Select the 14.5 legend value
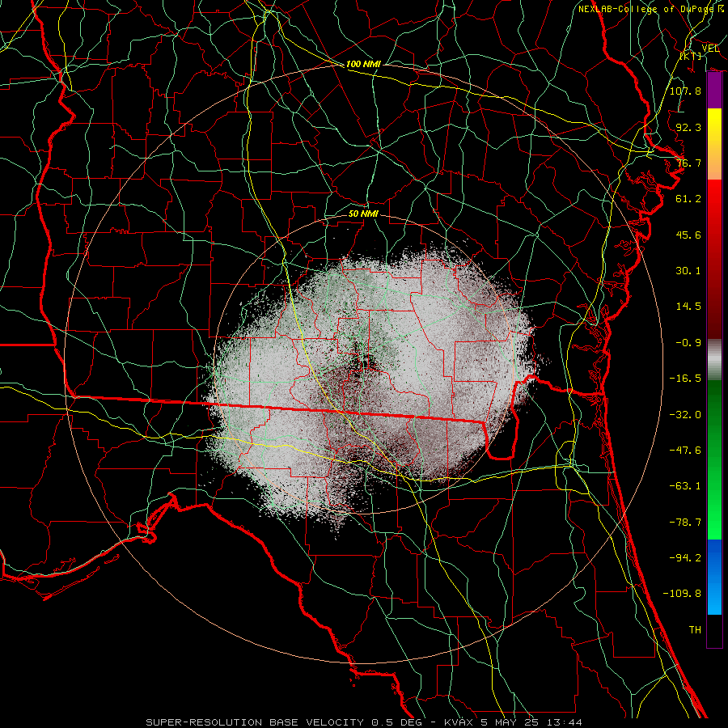Viewport: 728px width, 728px height. 688,307
